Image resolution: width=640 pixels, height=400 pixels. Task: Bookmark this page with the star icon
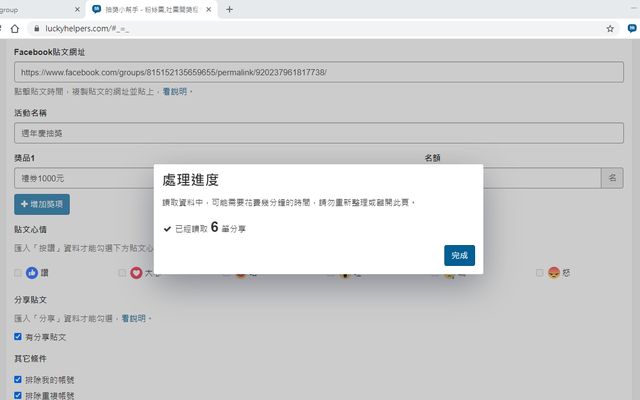pos(610,29)
